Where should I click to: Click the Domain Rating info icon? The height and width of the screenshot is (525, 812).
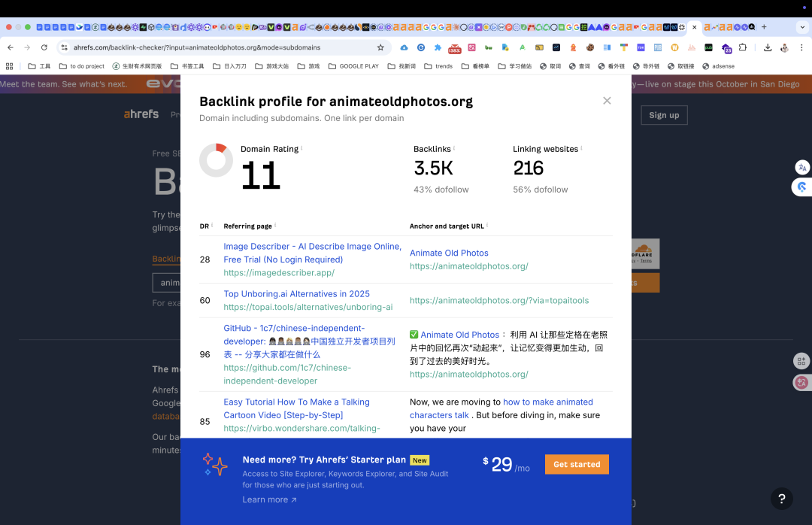[301, 147]
